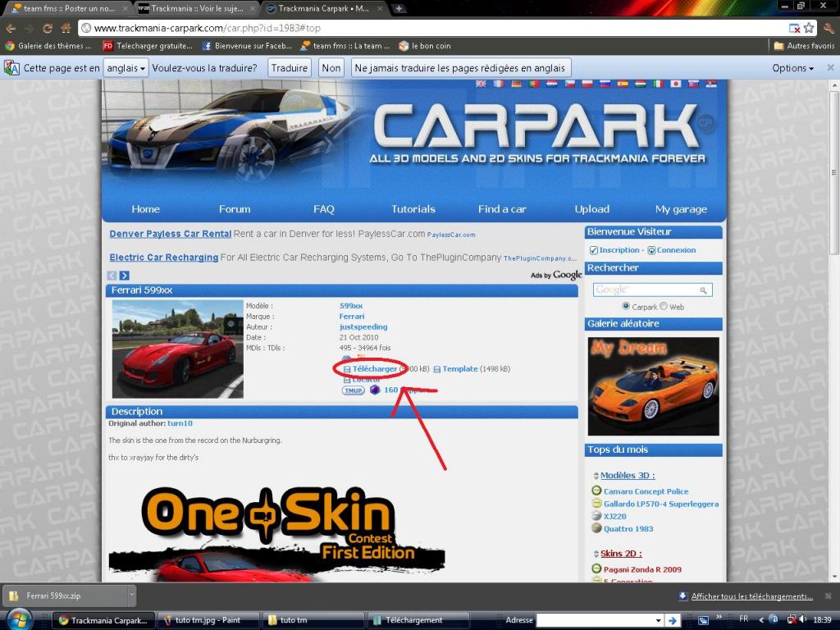840x630 pixels.
Task: Dismiss the translation bar with its X
Action: point(830,67)
